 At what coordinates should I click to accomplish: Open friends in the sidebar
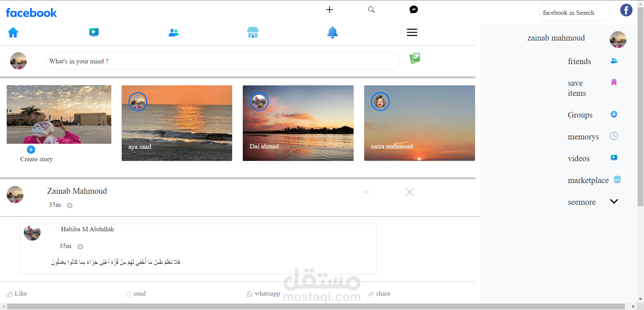click(579, 61)
